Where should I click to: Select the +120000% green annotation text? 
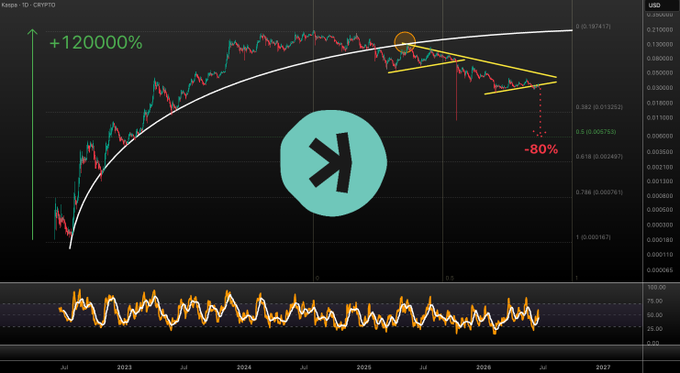(x=95, y=43)
